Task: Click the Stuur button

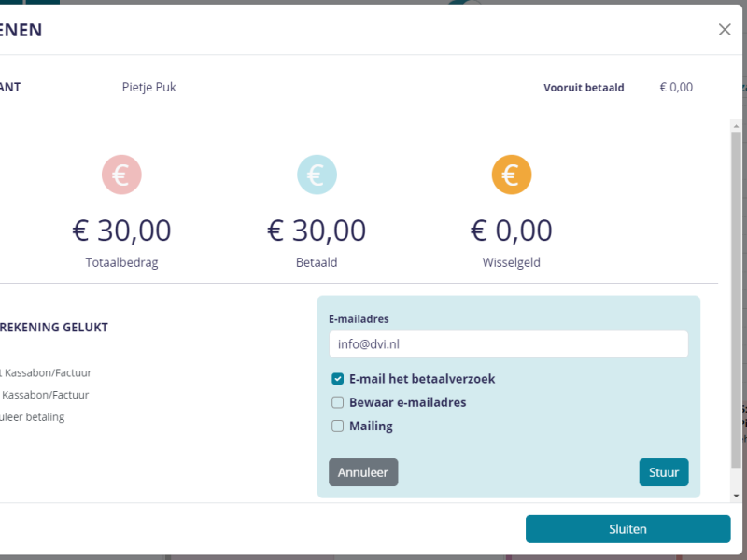Action: (x=664, y=472)
